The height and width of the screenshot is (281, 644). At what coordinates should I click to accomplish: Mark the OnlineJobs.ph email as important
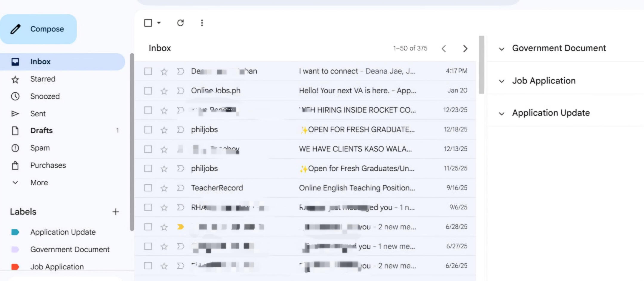(x=180, y=91)
